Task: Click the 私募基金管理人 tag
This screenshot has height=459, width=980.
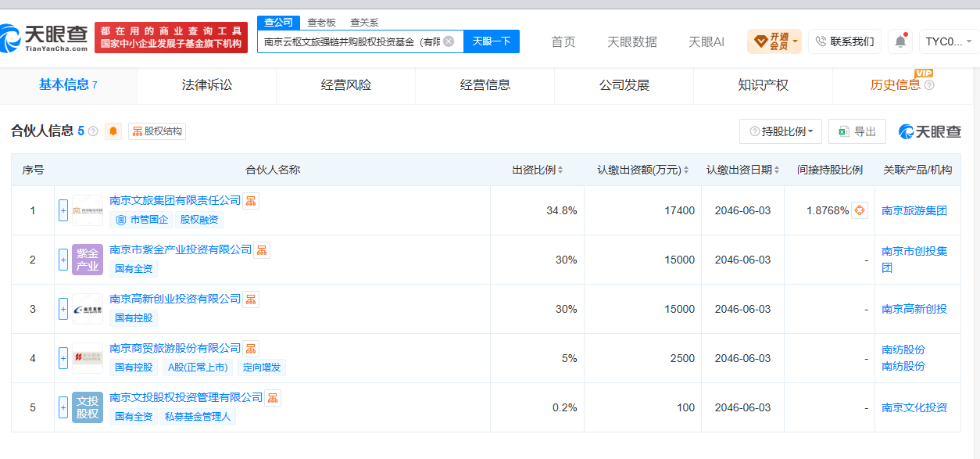Action: click(198, 417)
